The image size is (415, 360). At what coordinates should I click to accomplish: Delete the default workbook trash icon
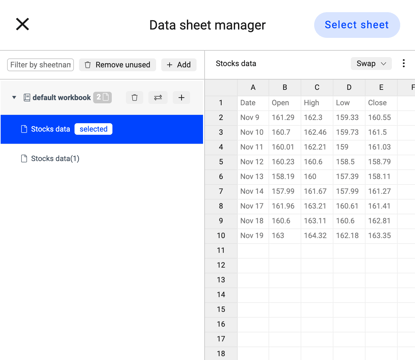click(x=134, y=98)
